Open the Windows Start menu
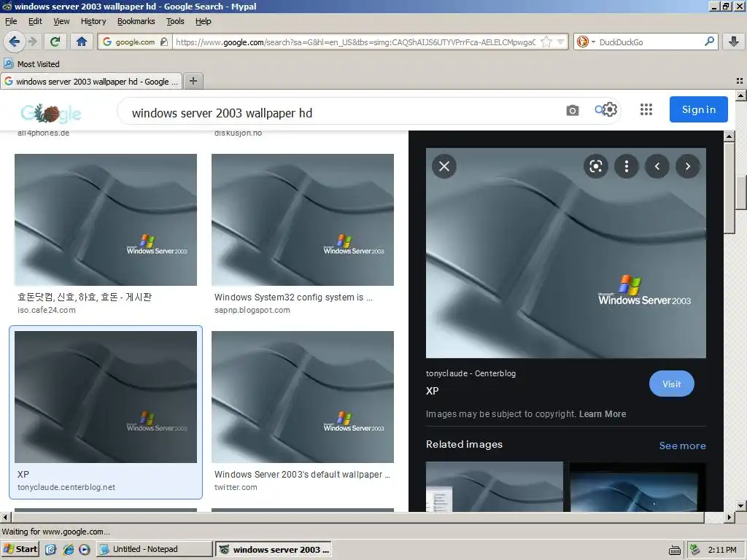The width and height of the screenshot is (747, 560). click(20, 549)
